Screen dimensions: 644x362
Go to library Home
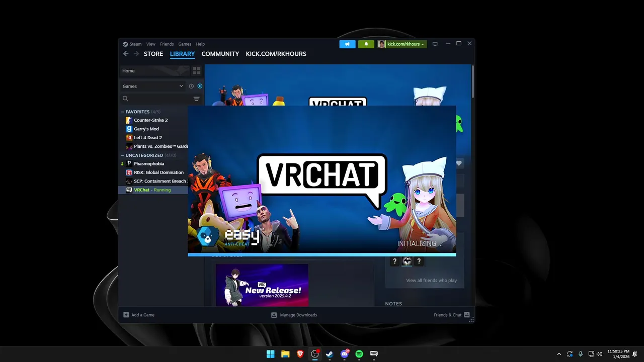(154, 71)
